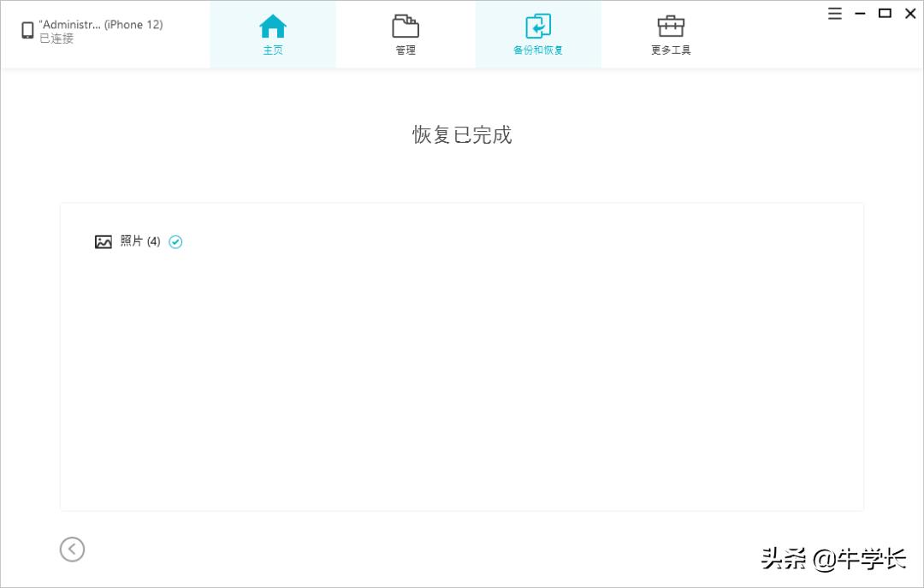Switch to the 更多工具 tab
924x588 pixels.
coord(670,34)
